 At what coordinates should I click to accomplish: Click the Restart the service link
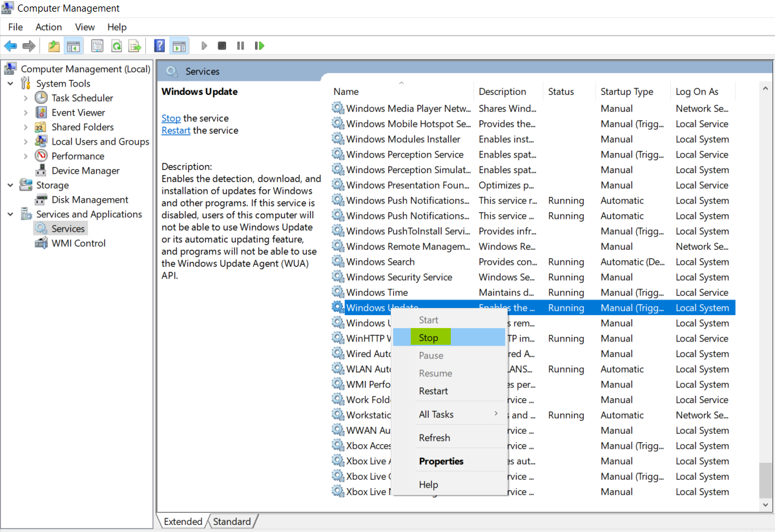point(176,130)
